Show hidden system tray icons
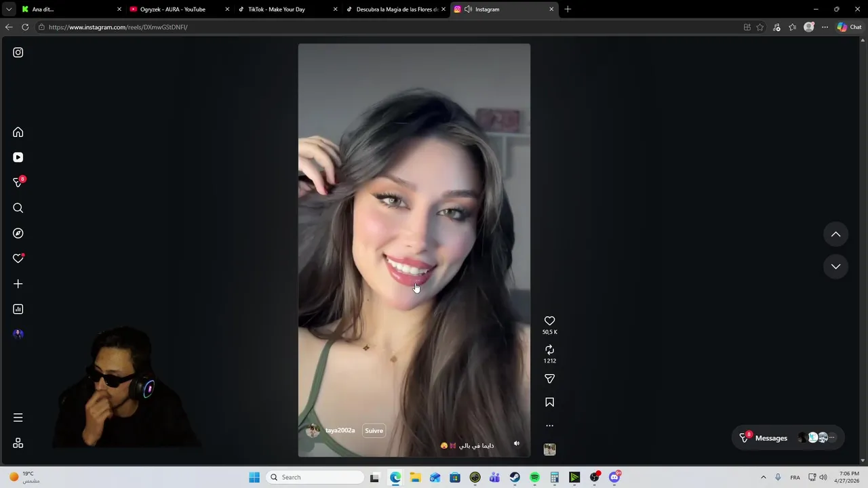868x488 pixels. (x=763, y=477)
